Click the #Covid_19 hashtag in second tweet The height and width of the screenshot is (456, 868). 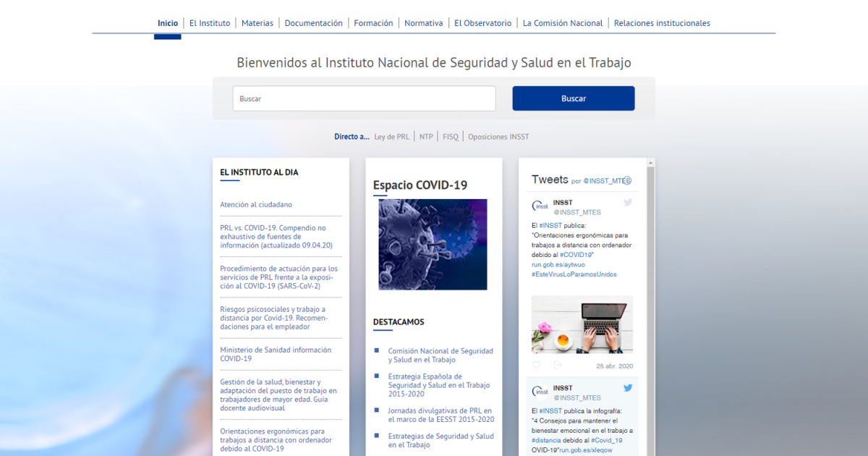point(607,440)
